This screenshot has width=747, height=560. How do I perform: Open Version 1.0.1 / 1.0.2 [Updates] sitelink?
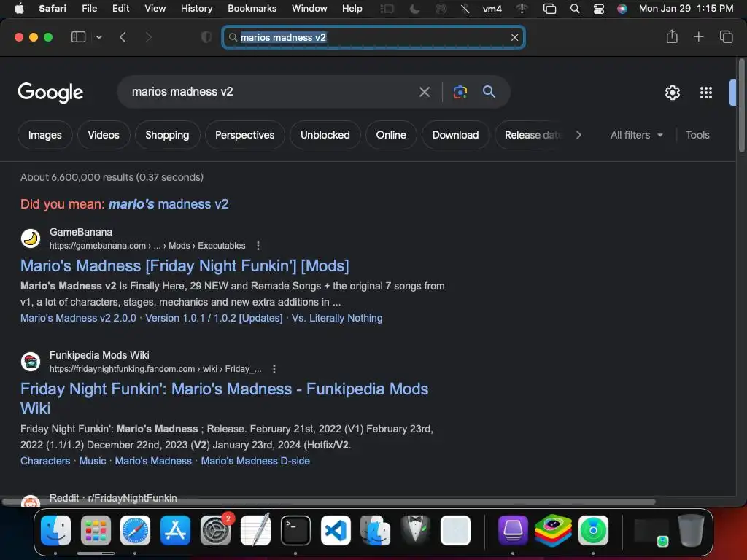(x=214, y=318)
